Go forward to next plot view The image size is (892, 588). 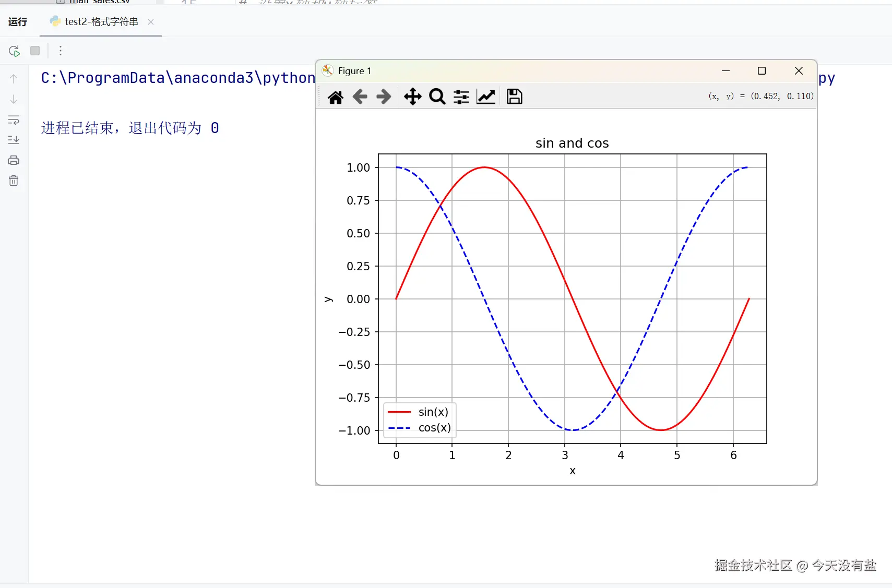point(384,97)
